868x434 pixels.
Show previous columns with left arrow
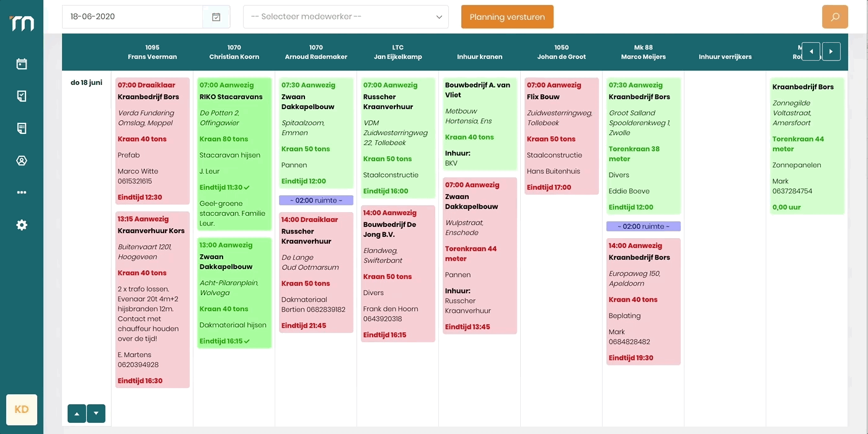[811, 51]
